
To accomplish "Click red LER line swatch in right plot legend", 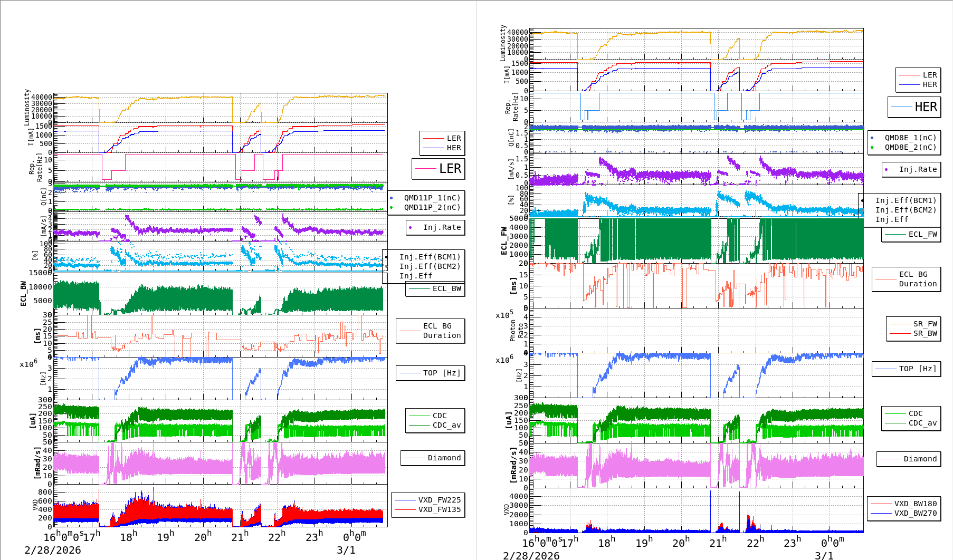I will pos(909,75).
